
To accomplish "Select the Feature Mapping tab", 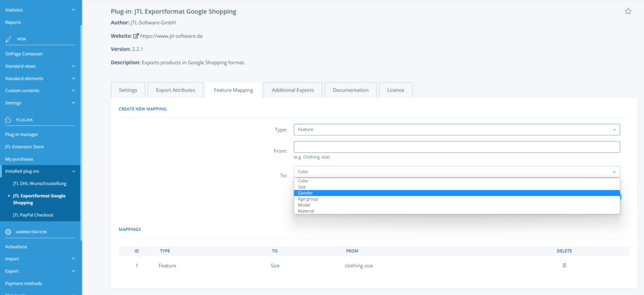I will [233, 90].
